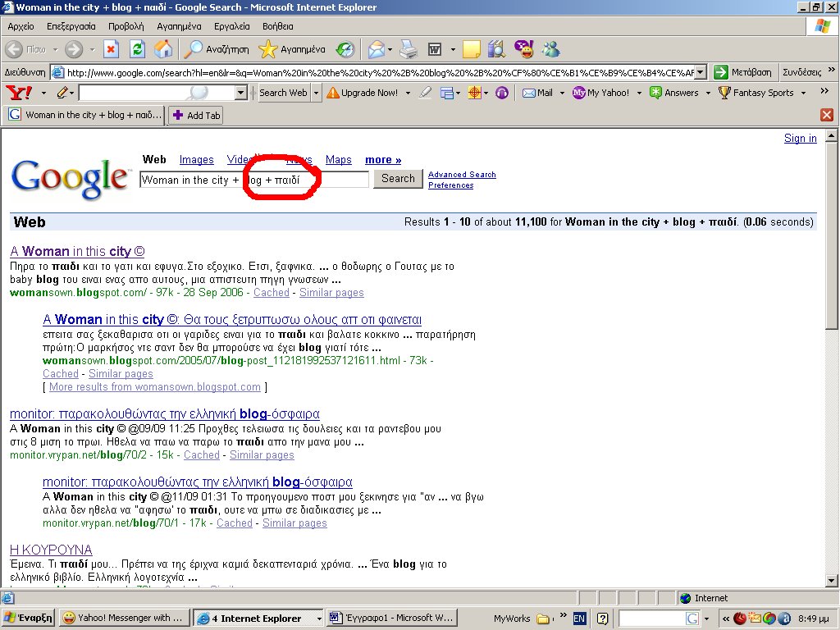Click the Google search query field
Screen dimensions: 840x630
point(254,180)
